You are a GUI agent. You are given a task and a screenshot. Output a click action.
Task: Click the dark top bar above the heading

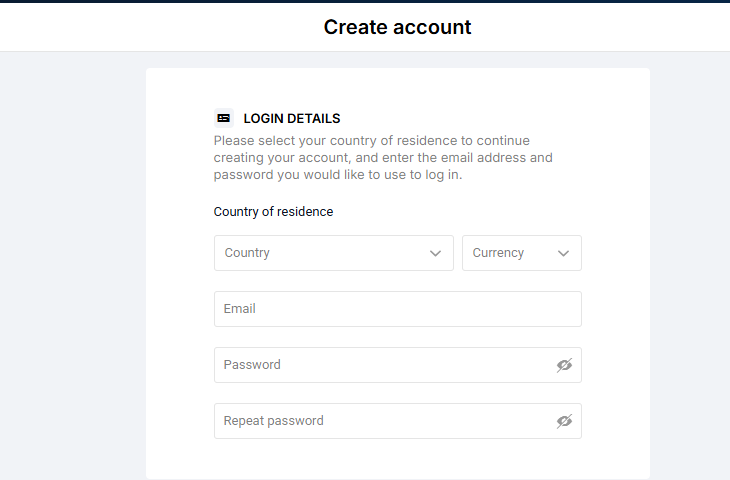[x=365, y=1]
